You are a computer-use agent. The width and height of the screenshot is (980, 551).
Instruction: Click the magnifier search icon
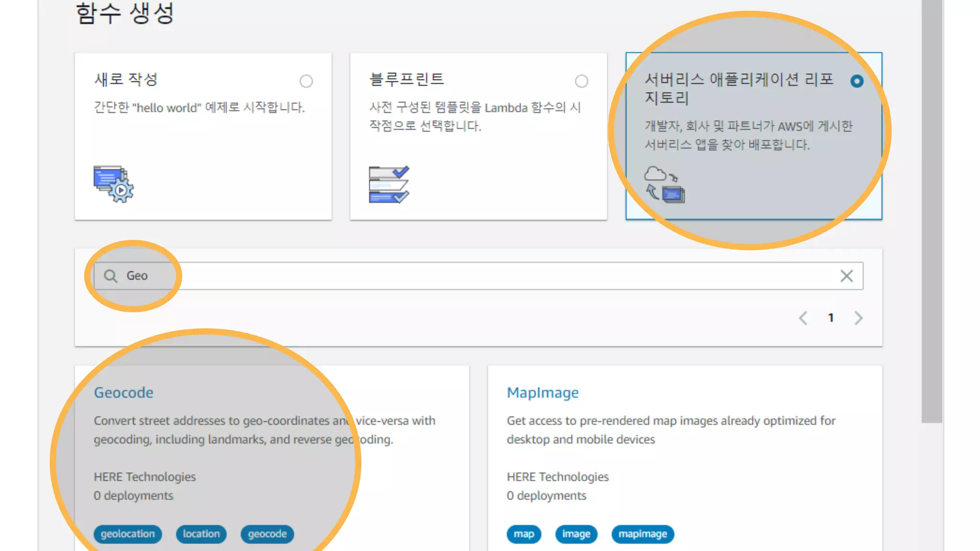(x=111, y=276)
